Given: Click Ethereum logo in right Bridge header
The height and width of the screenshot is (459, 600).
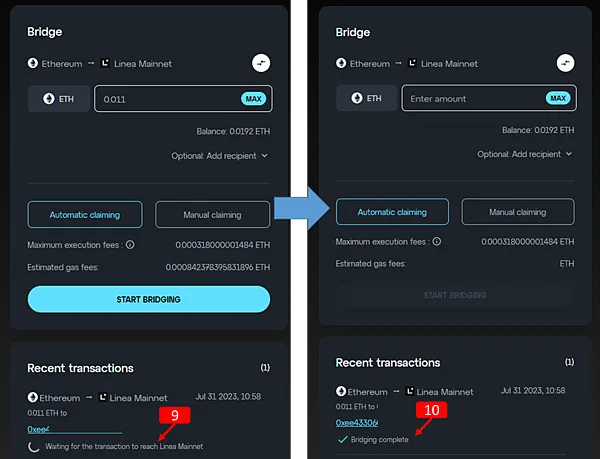Looking at the screenshot, I should click(x=341, y=63).
